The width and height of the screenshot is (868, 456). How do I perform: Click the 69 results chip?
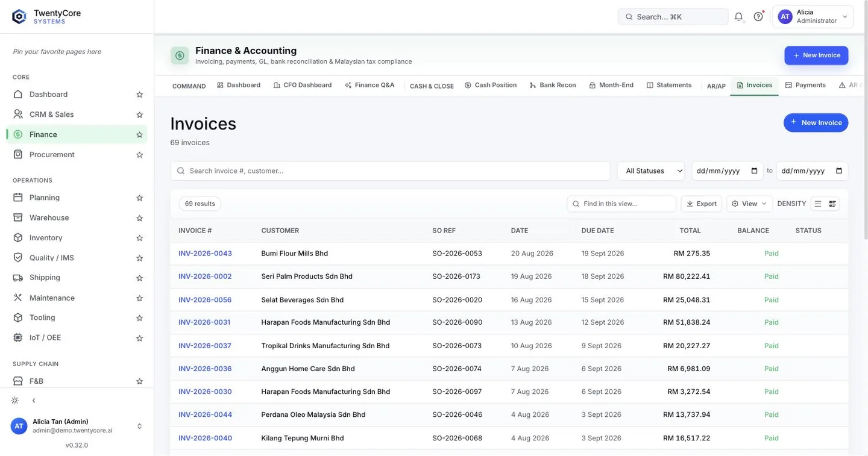click(200, 204)
